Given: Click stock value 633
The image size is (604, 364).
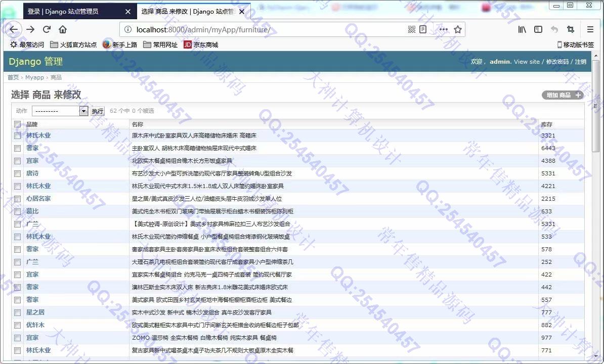Looking at the screenshot, I should [547, 211].
